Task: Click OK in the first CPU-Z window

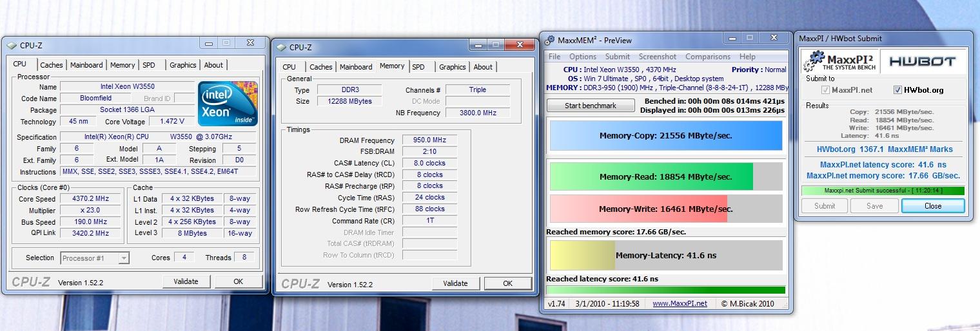Action: pyautogui.click(x=239, y=281)
